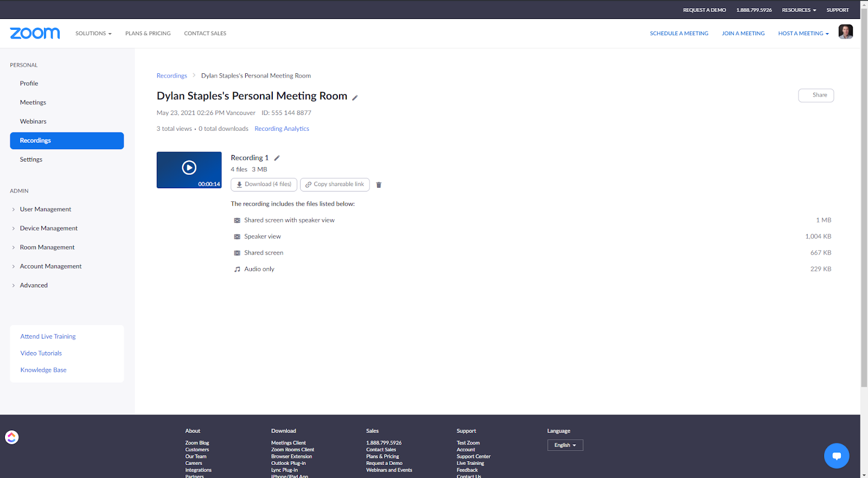Download the 4 recording files
The image size is (868, 478).
pyautogui.click(x=264, y=184)
